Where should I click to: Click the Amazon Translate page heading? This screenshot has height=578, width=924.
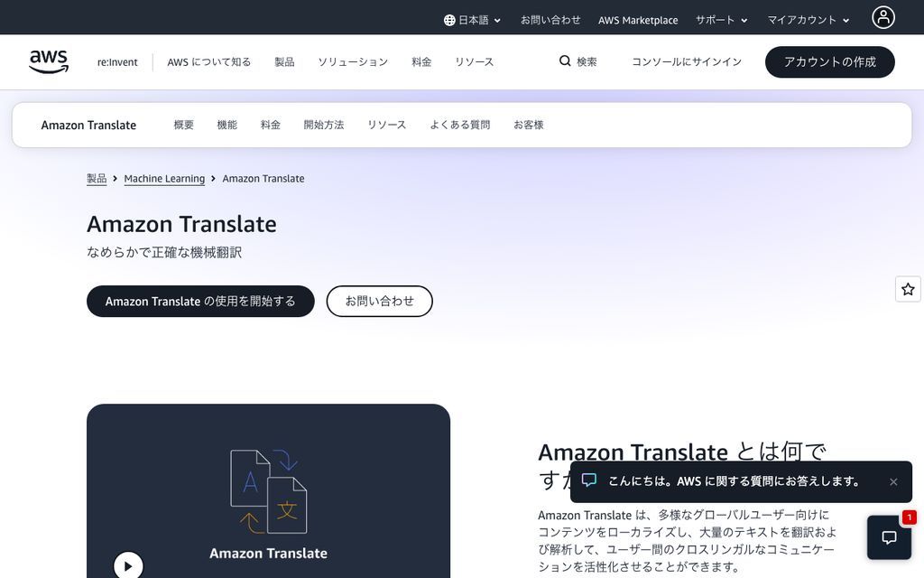pos(181,224)
